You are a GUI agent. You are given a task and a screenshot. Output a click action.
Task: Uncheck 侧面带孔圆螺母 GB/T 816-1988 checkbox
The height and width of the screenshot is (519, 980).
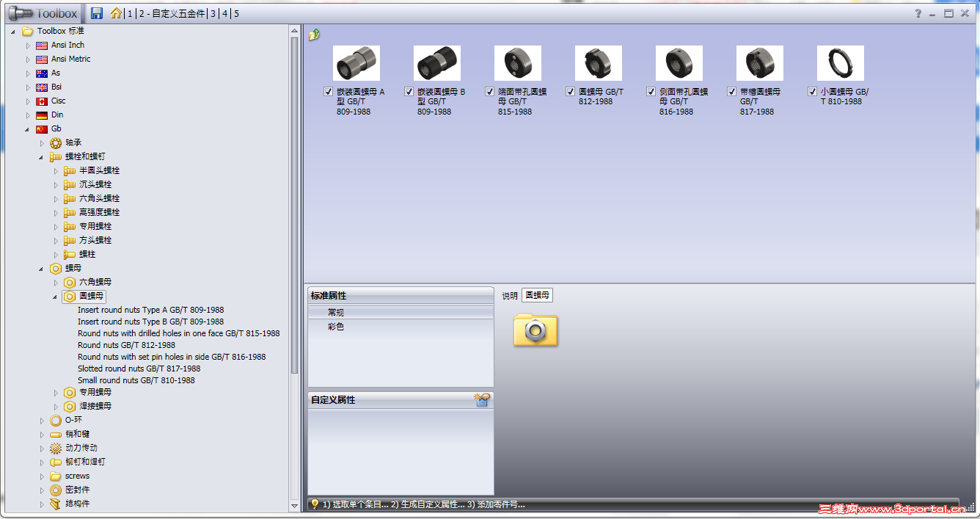pyautogui.click(x=651, y=92)
